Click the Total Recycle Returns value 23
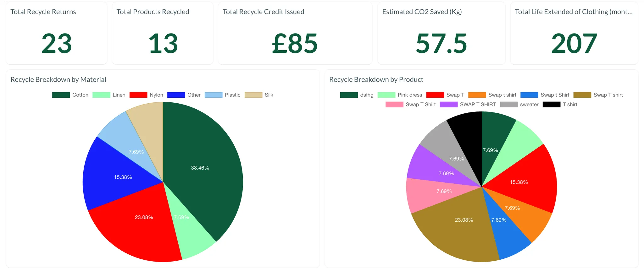644x271 pixels. click(x=57, y=44)
